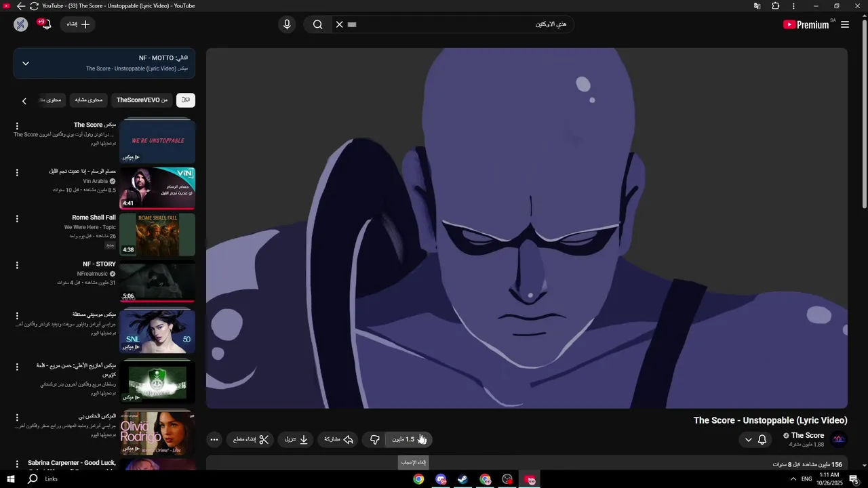Click the Download button
Image resolution: width=868 pixels, height=488 pixels.
[x=296, y=440]
